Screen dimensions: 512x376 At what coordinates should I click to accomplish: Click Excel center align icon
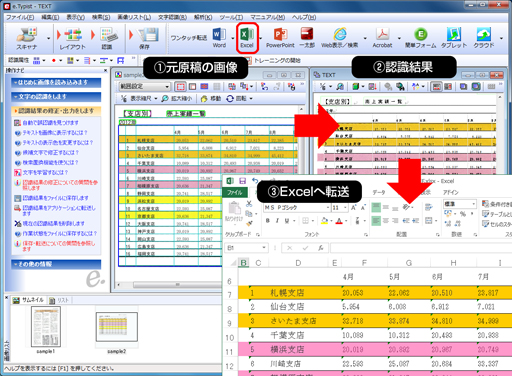pyautogui.click(x=386, y=221)
